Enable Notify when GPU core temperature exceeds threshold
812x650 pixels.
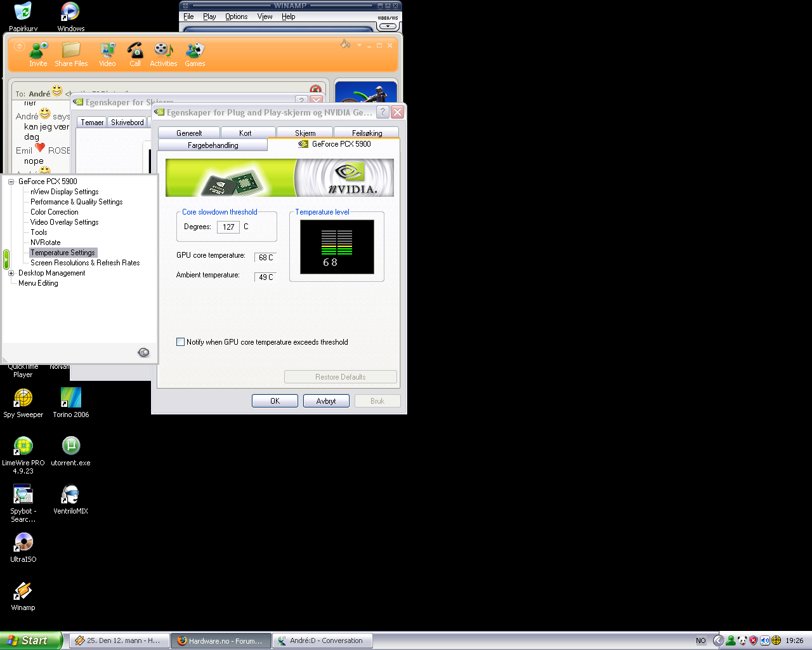pos(180,342)
